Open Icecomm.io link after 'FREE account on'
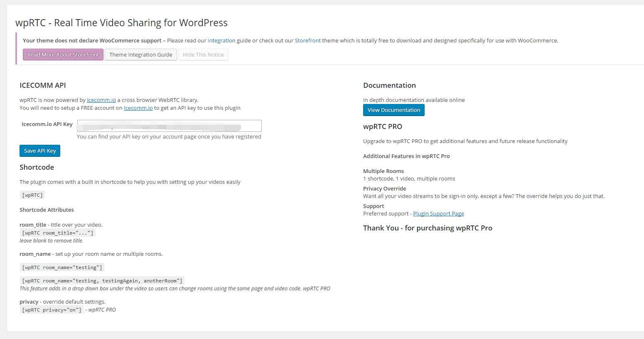The height and width of the screenshot is (339, 644). (138, 108)
